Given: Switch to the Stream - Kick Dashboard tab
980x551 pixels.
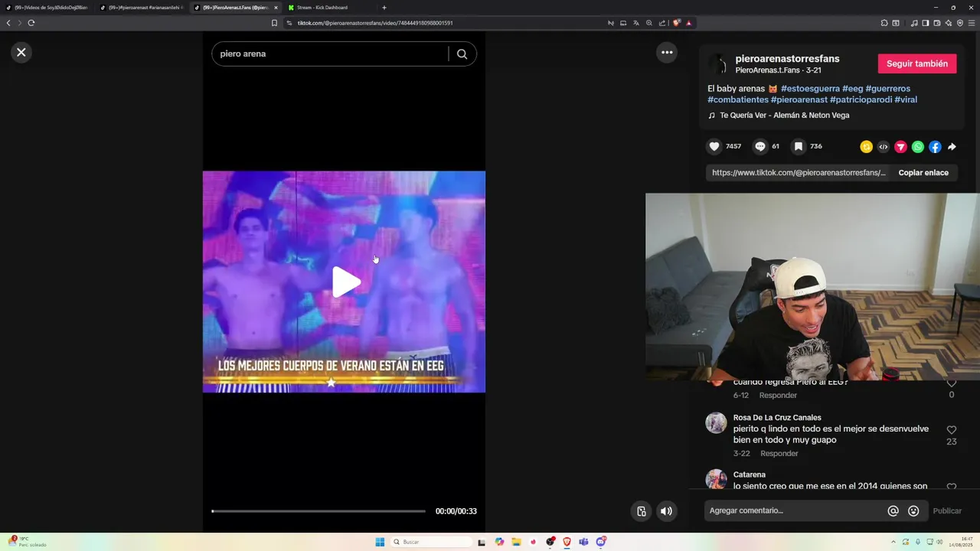Looking at the screenshot, I should [322, 8].
